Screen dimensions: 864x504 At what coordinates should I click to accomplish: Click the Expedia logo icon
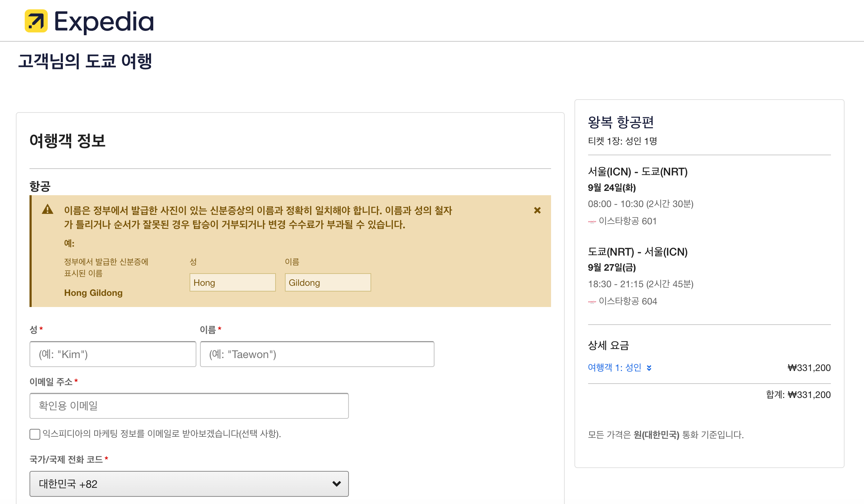tap(36, 21)
